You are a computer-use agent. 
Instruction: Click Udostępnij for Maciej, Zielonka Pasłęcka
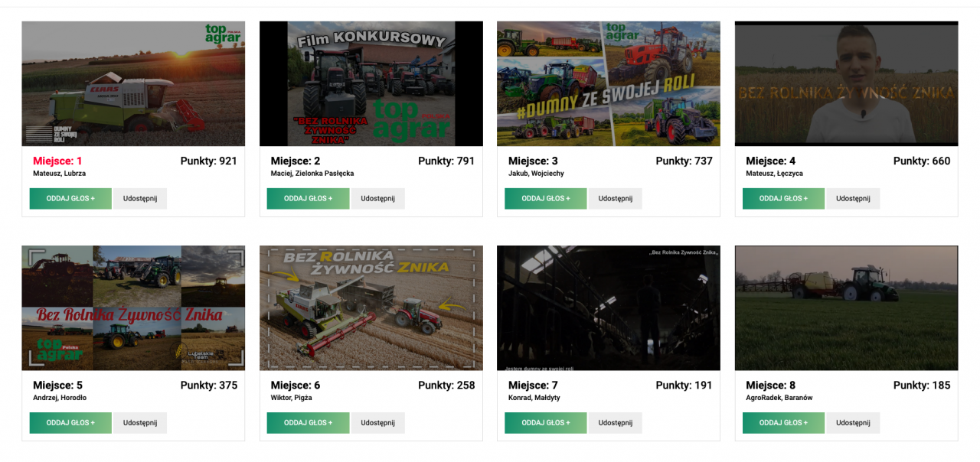point(378,199)
